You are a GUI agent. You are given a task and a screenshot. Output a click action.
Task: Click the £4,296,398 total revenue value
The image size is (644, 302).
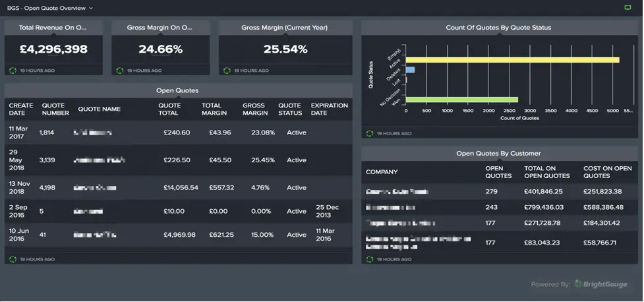(53, 49)
